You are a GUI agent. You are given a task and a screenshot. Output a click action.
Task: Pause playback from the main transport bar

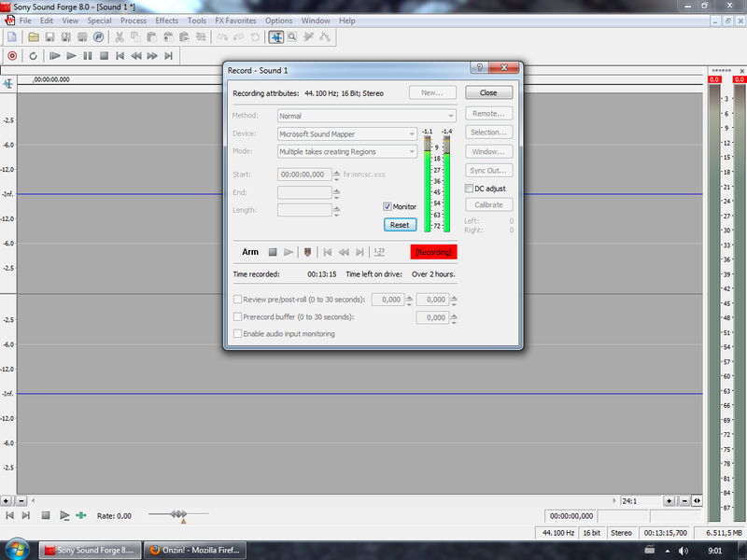pos(88,56)
